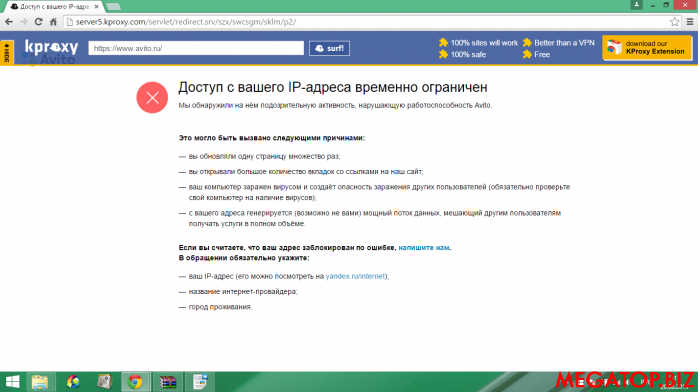Click line название интернет-провайдера
The height and width of the screenshot is (392, 700).
[243, 292]
